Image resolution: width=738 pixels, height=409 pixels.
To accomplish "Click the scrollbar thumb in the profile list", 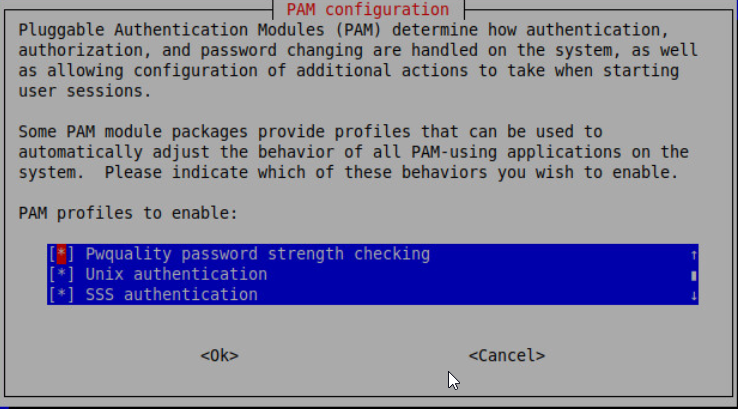I will point(693,275).
